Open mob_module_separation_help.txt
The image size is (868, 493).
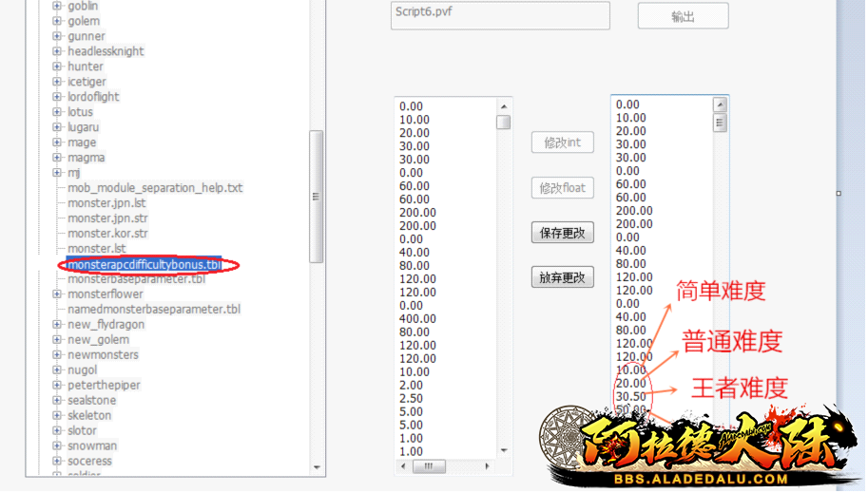pyautogui.click(x=154, y=188)
